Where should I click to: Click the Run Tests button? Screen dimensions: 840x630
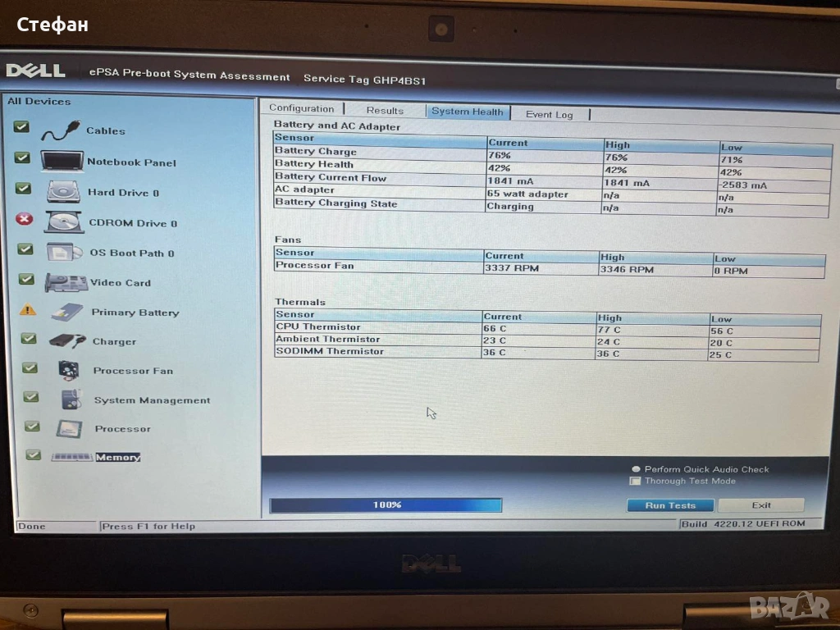coord(670,505)
